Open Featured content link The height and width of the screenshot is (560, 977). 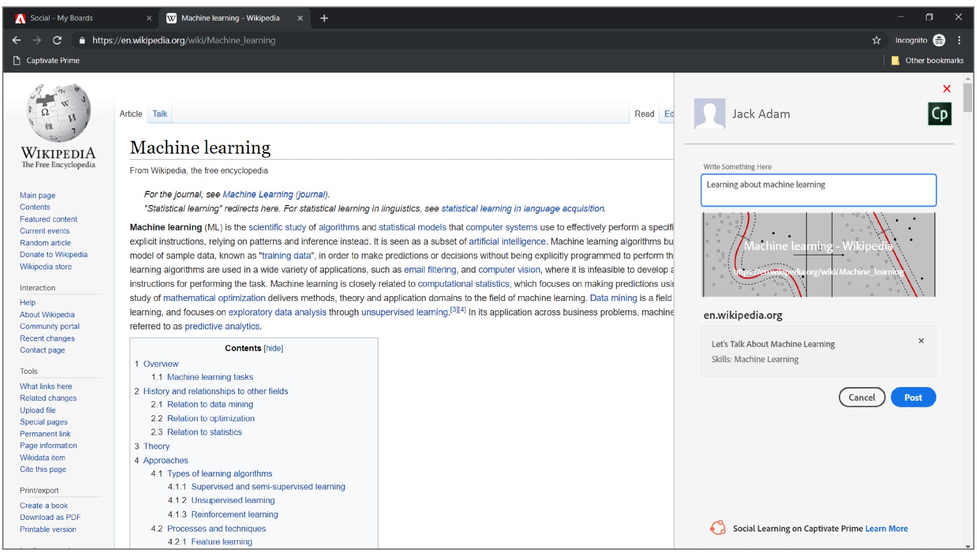pyautogui.click(x=48, y=219)
